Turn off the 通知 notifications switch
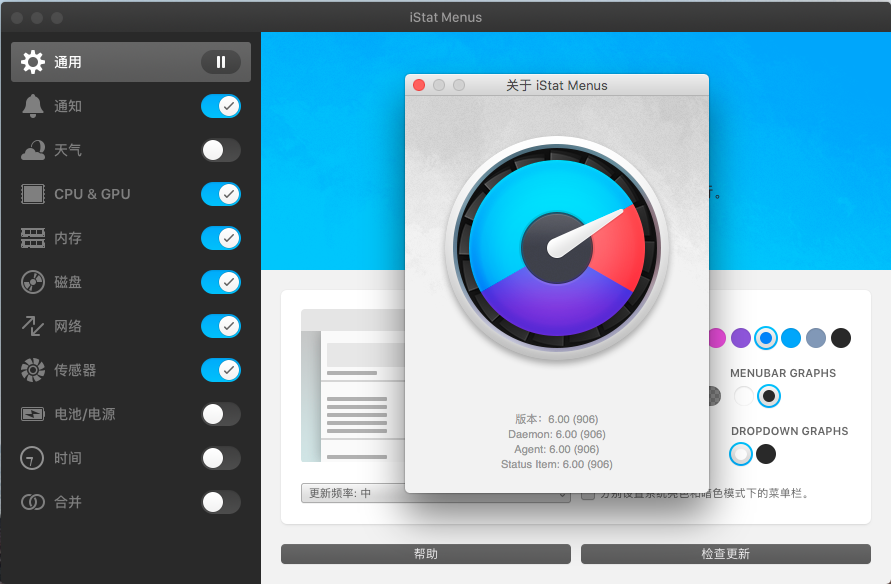This screenshot has width=891, height=584. 221,106
